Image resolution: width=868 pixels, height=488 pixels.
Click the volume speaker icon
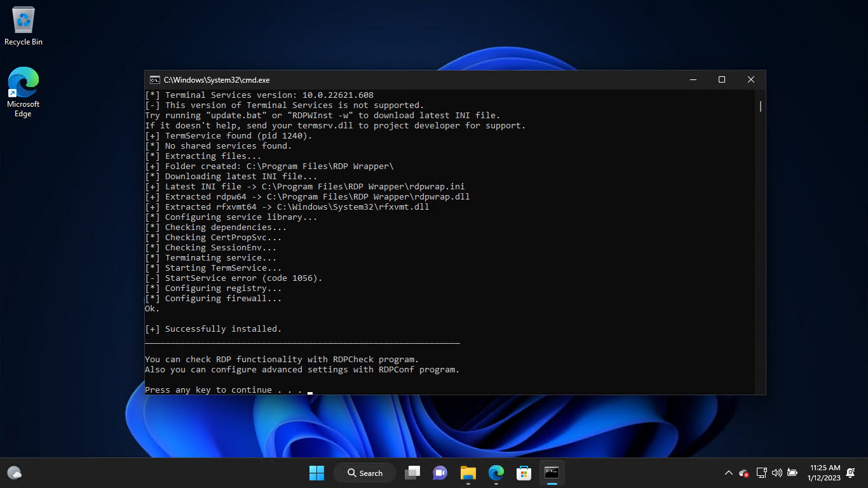tap(776, 473)
